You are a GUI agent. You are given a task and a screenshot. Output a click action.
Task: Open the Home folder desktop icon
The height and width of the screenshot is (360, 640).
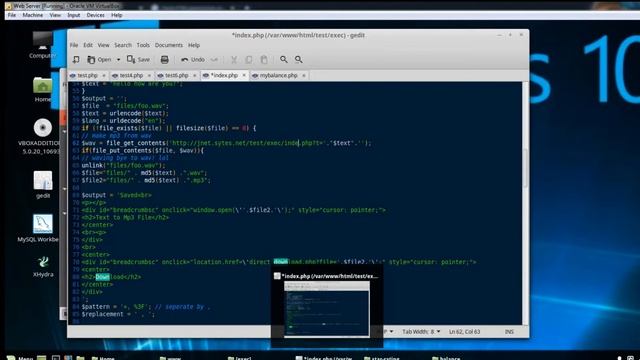[x=42, y=90]
